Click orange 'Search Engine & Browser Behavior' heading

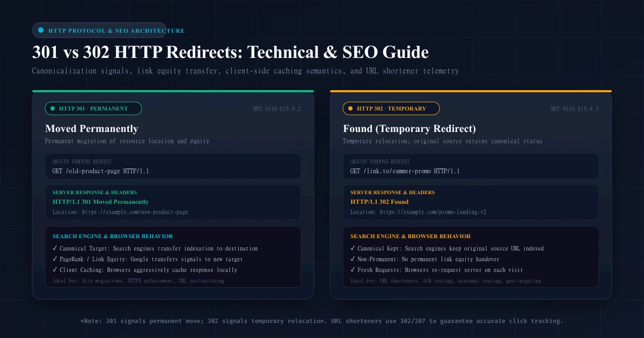pyautogui.click(x=411, y=236)
